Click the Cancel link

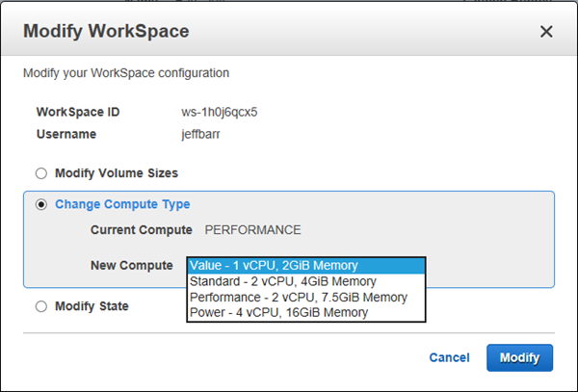[x=449, y=358]
